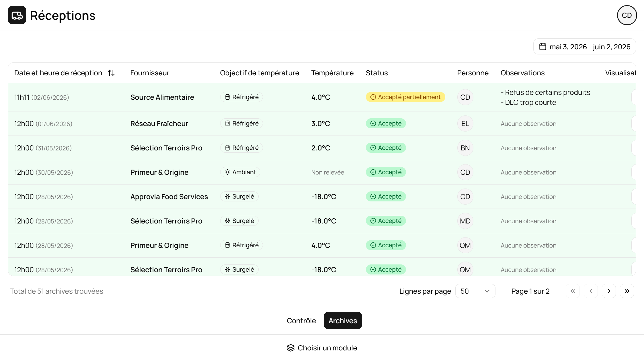Open the Choisir un module selector
644x361 pixels.
[x=322, y=348]
